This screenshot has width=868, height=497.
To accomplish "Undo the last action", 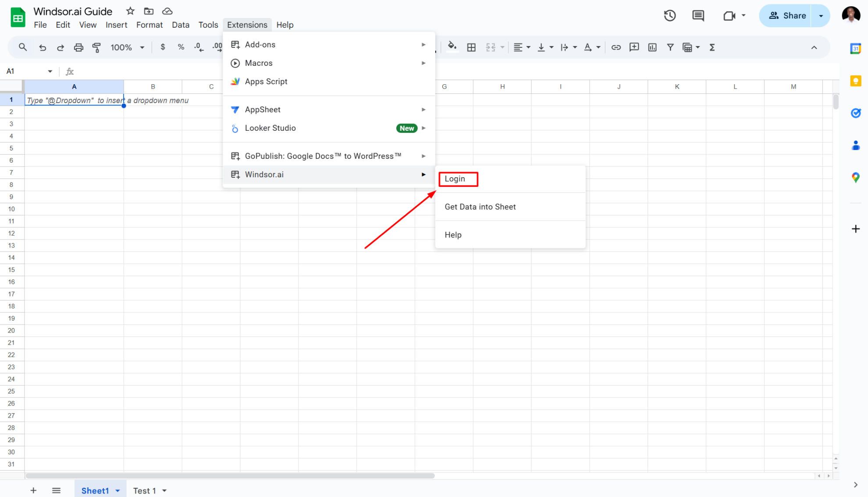I will (43, 47).
